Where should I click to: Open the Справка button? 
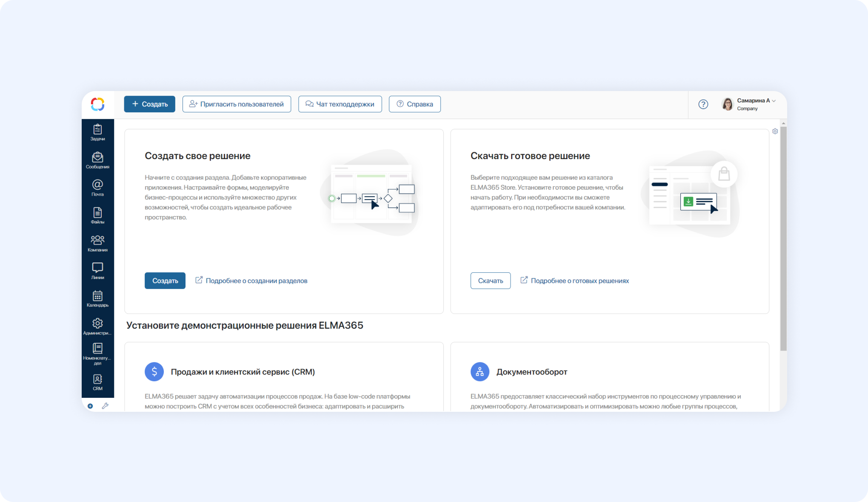(415, 104)
